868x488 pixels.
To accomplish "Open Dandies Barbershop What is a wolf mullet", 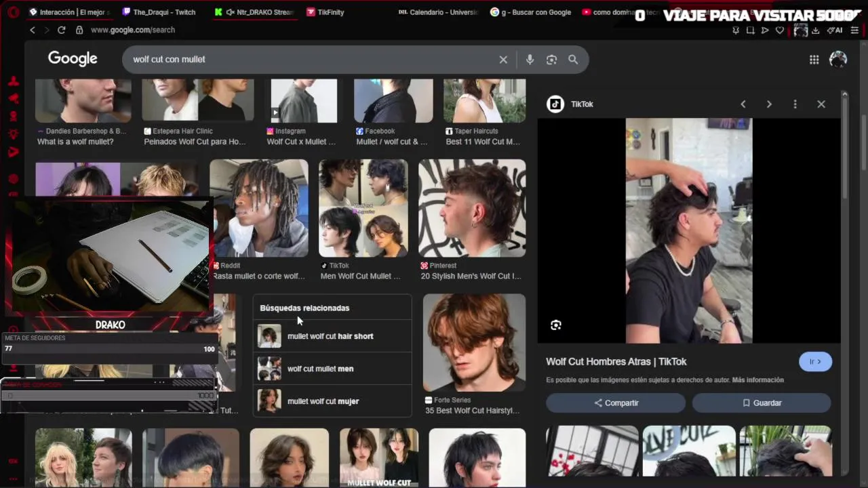I will (x=83, y=101).
